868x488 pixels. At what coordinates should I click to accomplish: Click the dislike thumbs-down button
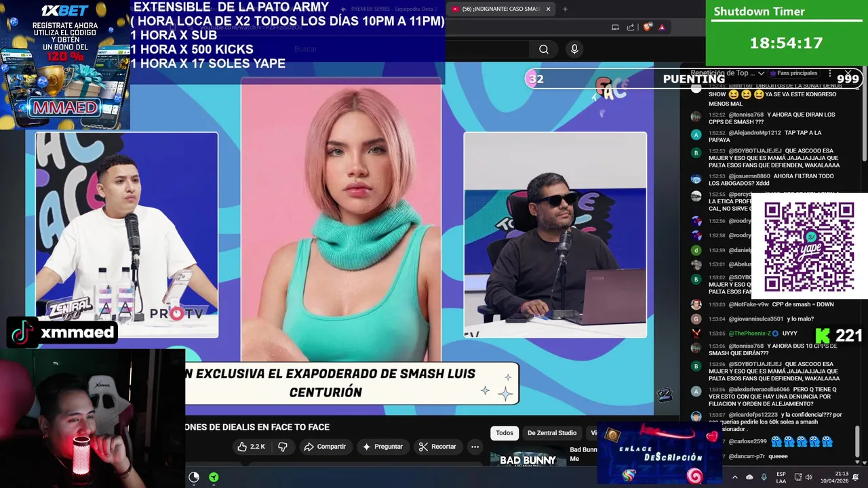tap(283, 447)
